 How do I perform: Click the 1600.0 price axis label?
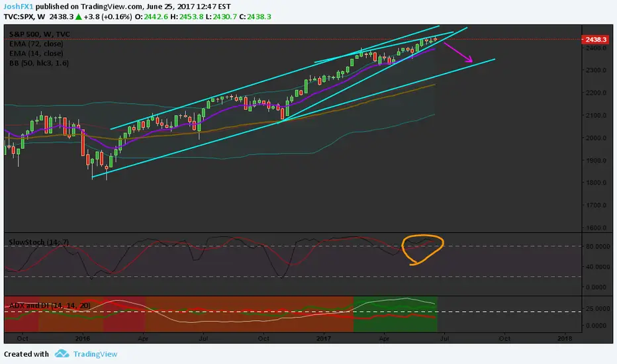point(596,228)
